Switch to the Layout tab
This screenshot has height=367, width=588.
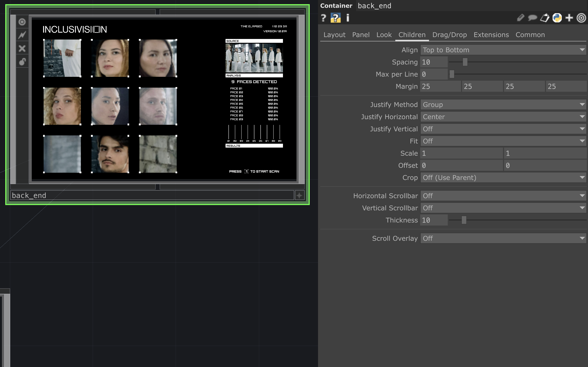(x=334, y=35)
